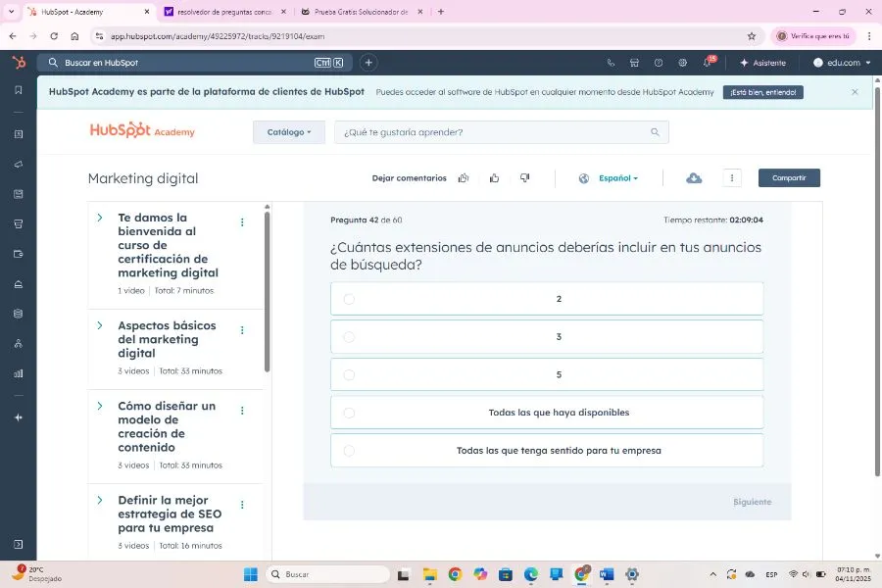Show hidden system tray icons

(712, 574)
